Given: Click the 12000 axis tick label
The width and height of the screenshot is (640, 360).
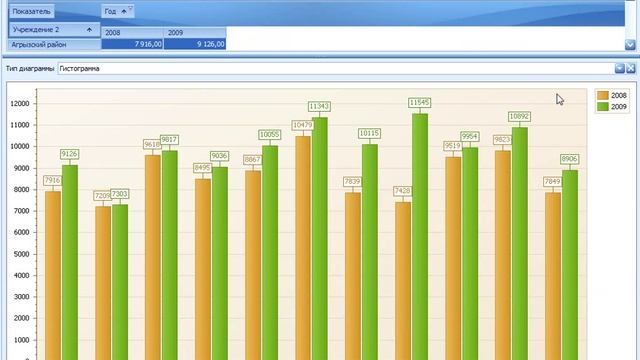Looking at the screenshot, I should (20, 104).
